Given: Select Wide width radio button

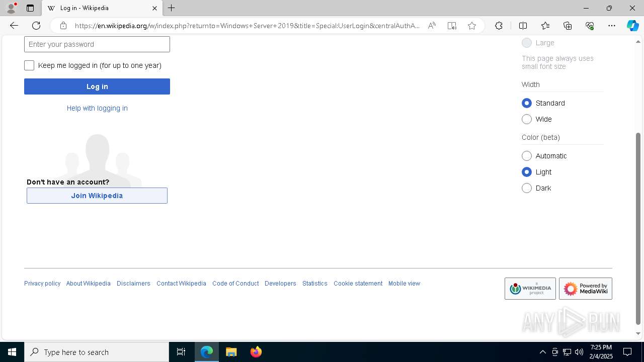Looking at the screenshot, I should (527, 119).
